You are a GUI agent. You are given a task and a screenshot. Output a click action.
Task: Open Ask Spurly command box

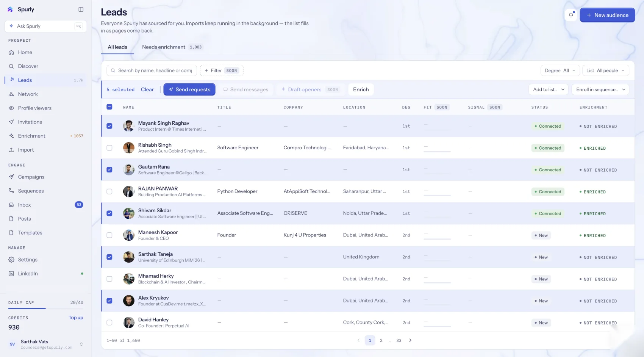(45, 26)
